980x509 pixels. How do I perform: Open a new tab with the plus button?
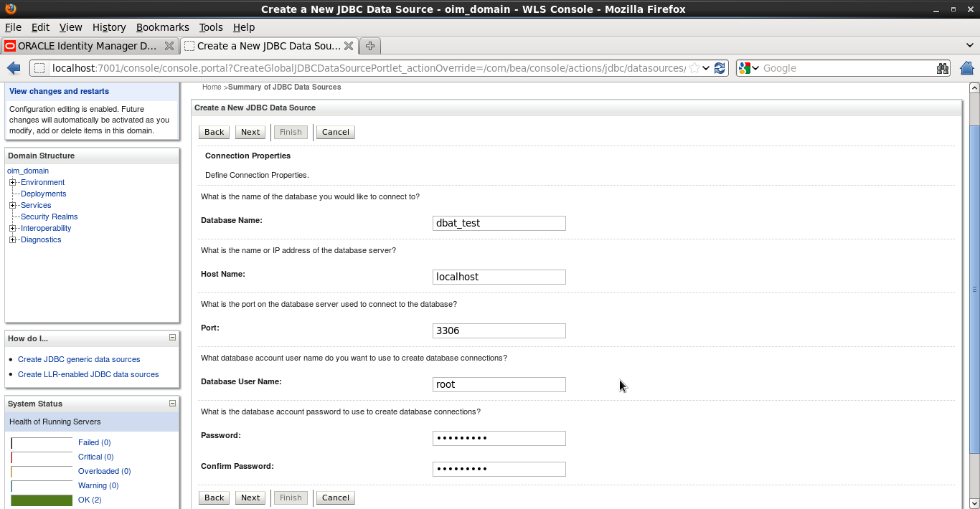[369, 45]
